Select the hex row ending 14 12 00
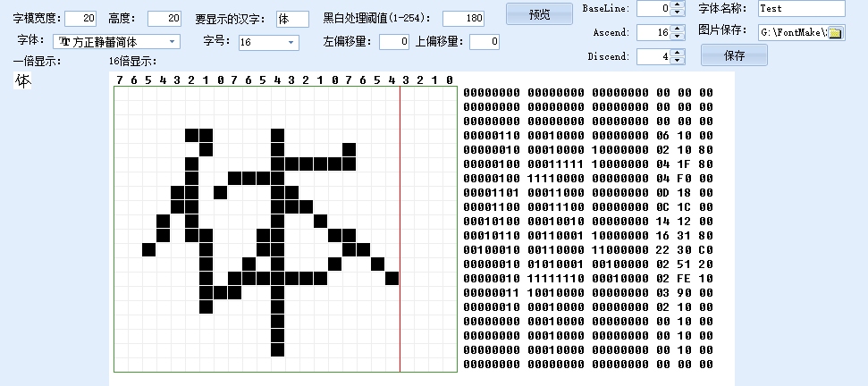Image resolution: width=868 pixels, height=386 pixels. coord(588,222)
